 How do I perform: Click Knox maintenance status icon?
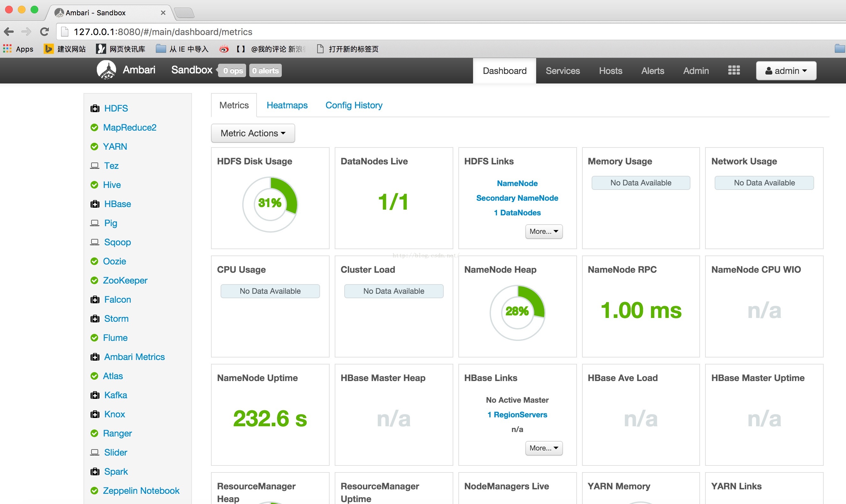click(x=95, y=414)
